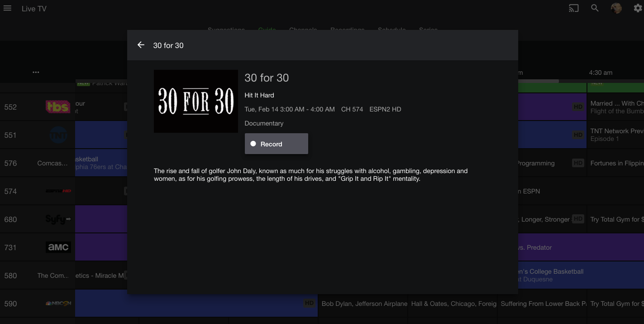644x324 pixels.
Task: Open TNT Network Prev program cell
Action: pyautogui.click(x=615, y=135)
